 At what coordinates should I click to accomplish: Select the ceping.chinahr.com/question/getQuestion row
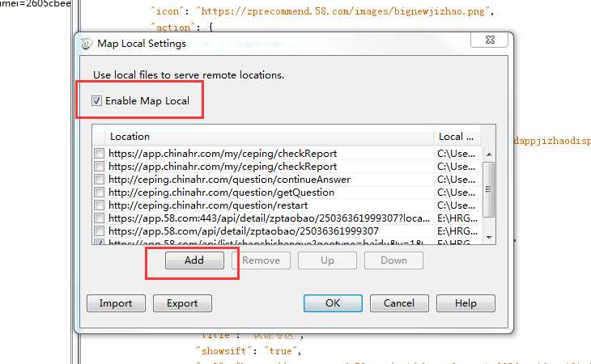pyautogui.click(x=287, y=193)
